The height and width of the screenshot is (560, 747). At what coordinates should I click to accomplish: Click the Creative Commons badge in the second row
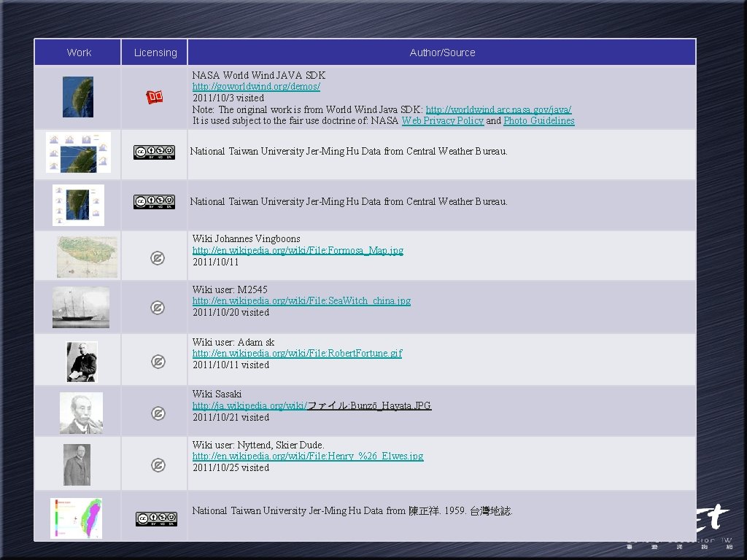tap(154, 152)
